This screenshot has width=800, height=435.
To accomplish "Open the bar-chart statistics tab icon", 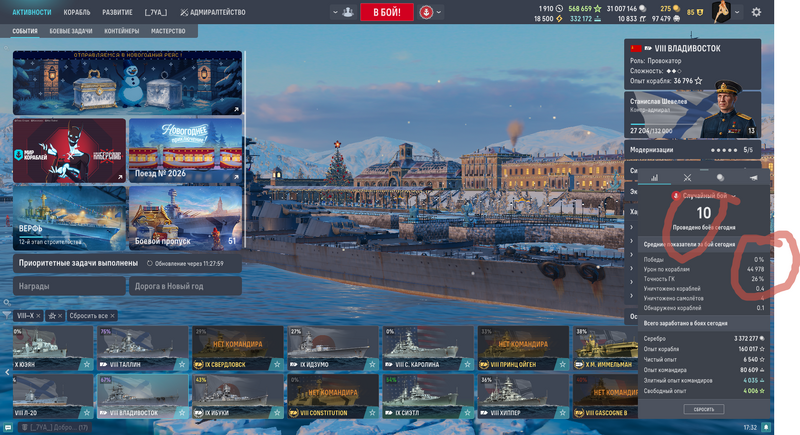I will [x=655, y=178].
